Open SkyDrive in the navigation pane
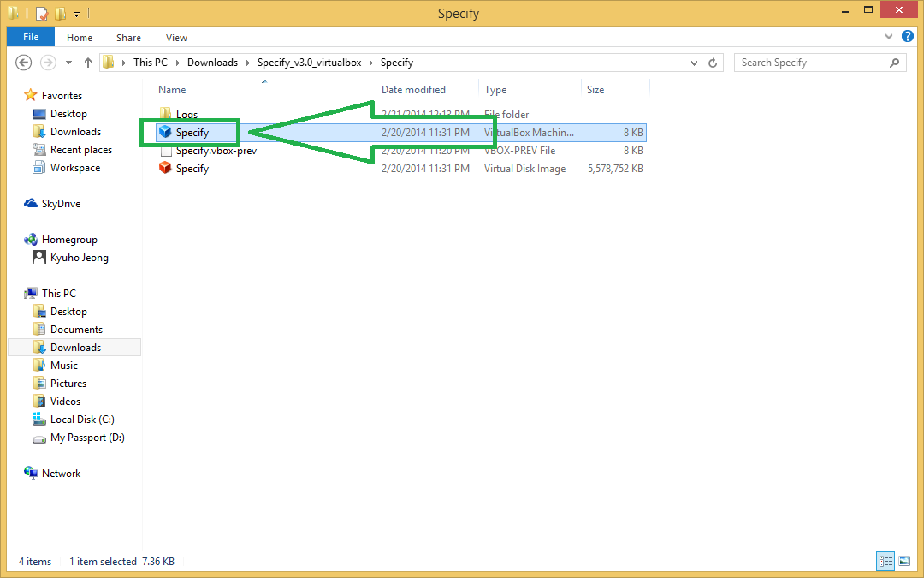Screen dimensions: 924x578 (x=61, y=204)
